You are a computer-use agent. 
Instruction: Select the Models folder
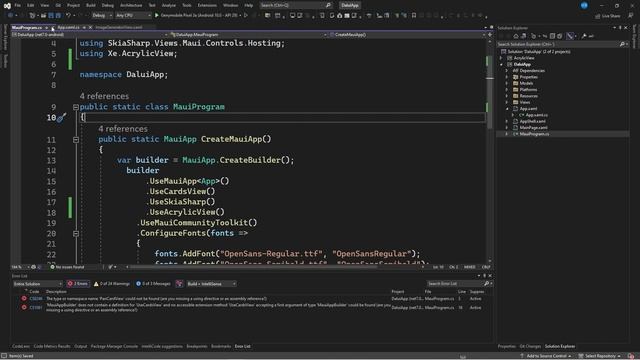[x=526, y=83]
